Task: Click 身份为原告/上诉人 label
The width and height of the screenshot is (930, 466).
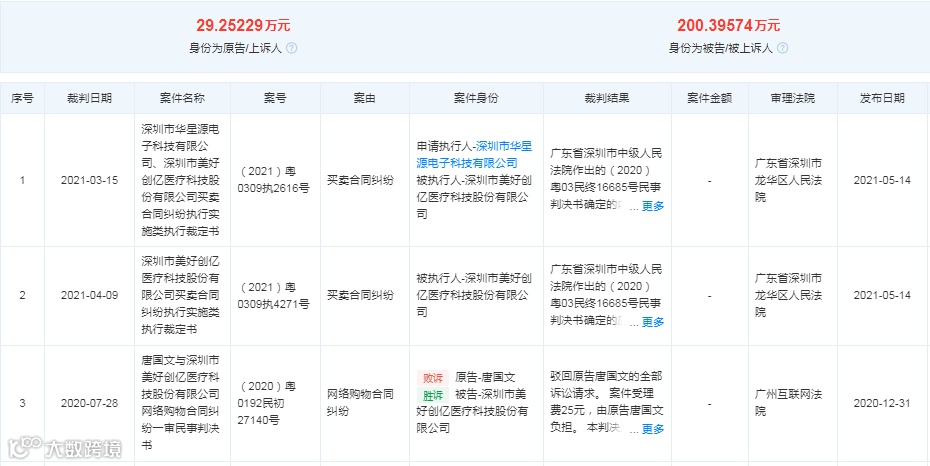Action: tap(235, 49)
